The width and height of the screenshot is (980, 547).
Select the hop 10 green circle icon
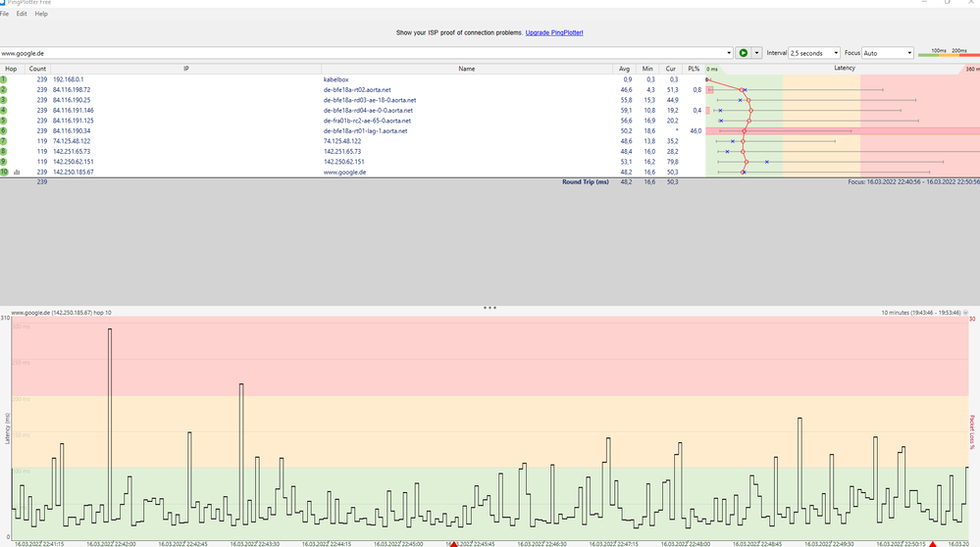pyautogui.click(x=4, y=172)
